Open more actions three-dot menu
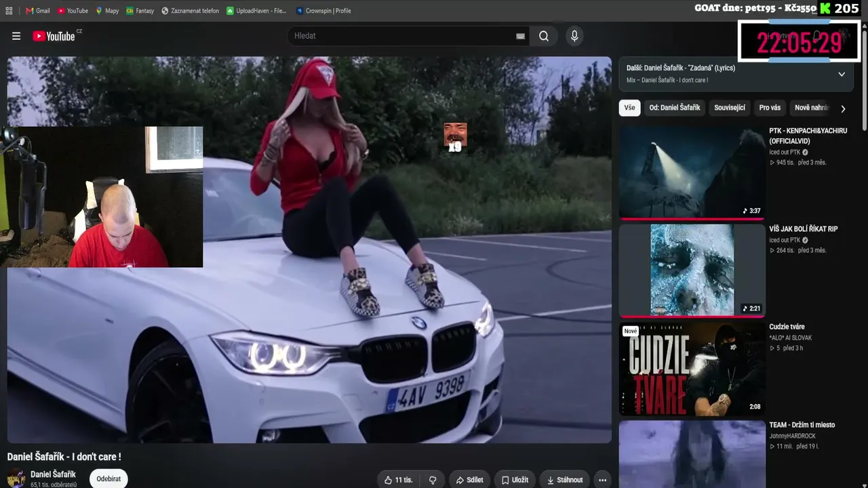 coord(602,480)
